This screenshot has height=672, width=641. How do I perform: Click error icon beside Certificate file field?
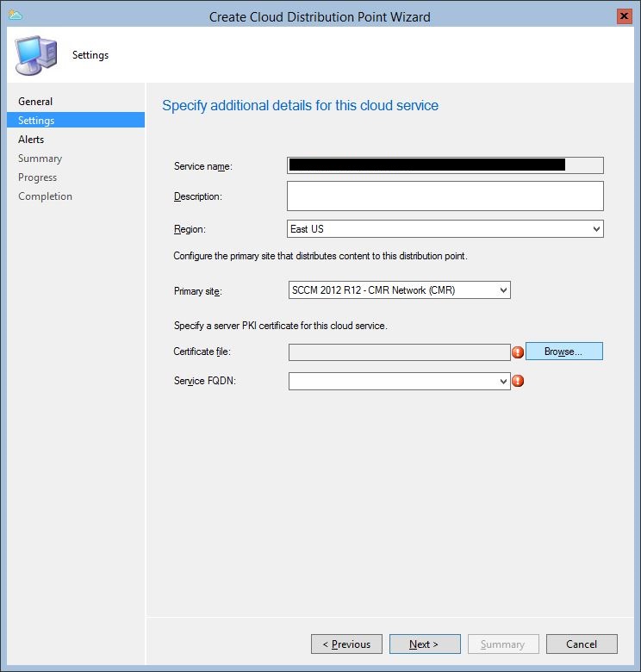tap(518, 352)
